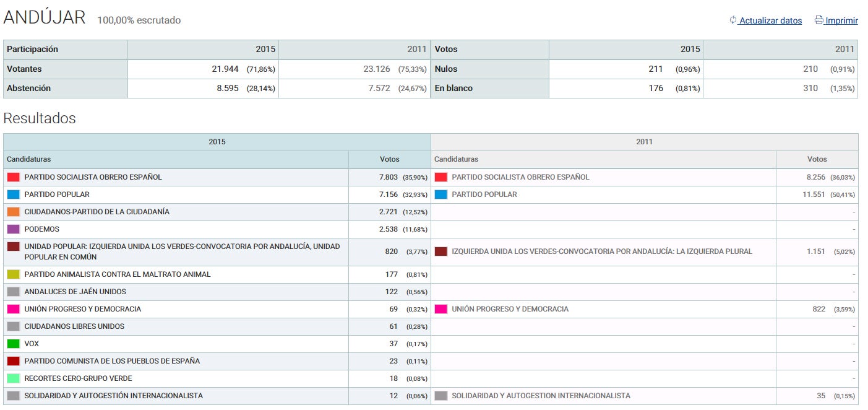Click the green VOX color swatch
The image size is (868, 410).
(x=14, y=344)
